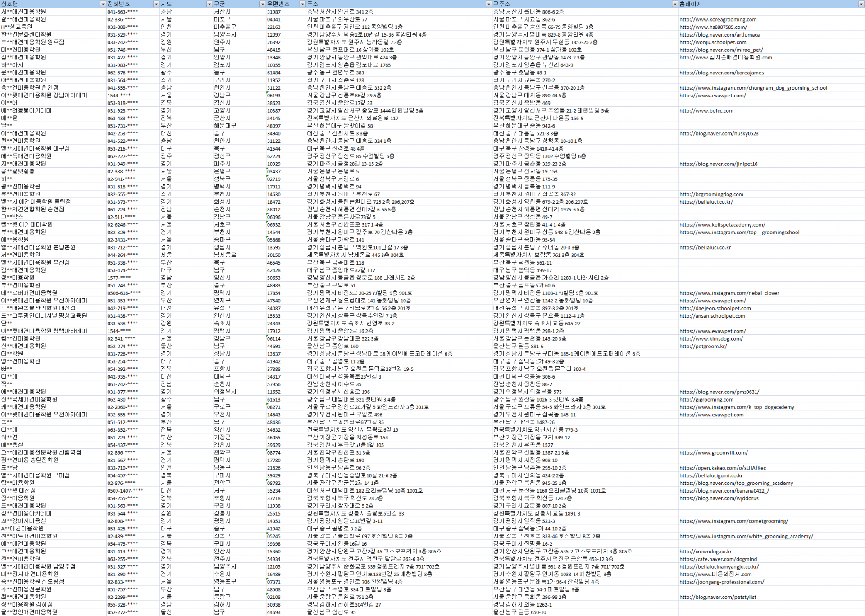Open the www.befcc.com link
This screenshot has width=865, height=616.
click(x=706, y=111)
